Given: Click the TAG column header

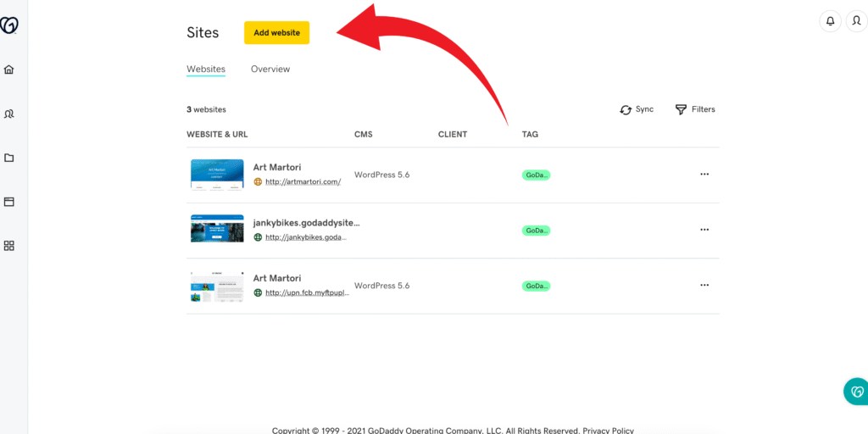Looking at the screenshot, I should [530, 134].
